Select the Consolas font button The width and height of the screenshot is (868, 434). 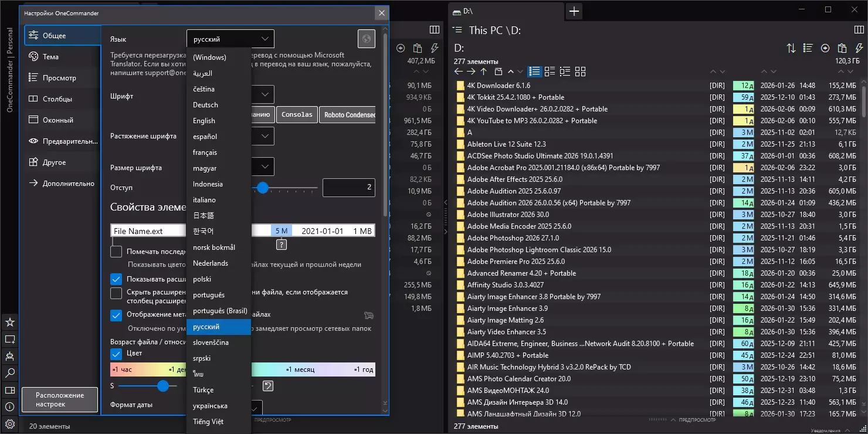coord(297,115)
